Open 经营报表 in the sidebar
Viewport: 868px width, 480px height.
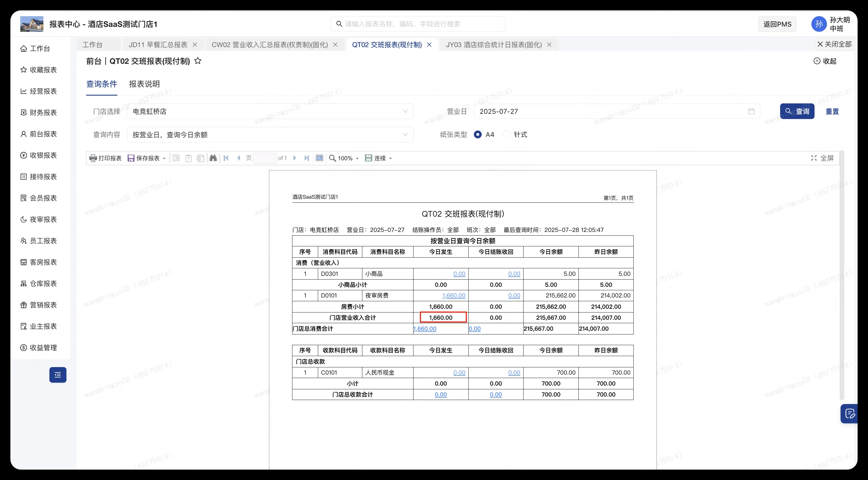38,91
